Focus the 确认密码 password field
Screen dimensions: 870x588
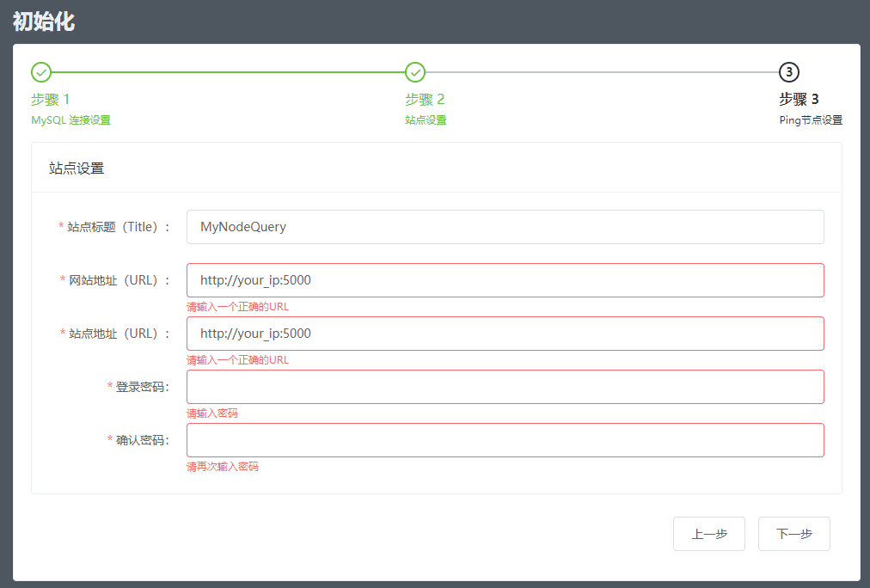[505, 440]
